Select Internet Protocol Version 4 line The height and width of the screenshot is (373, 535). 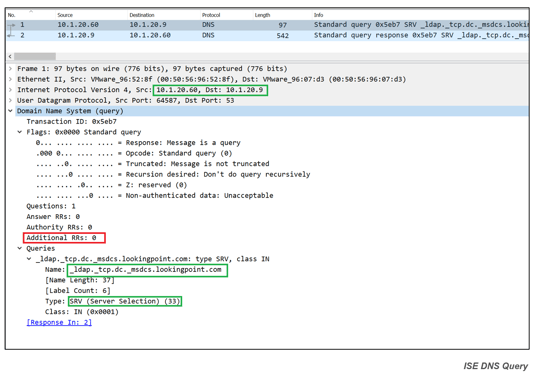(140, 90)
